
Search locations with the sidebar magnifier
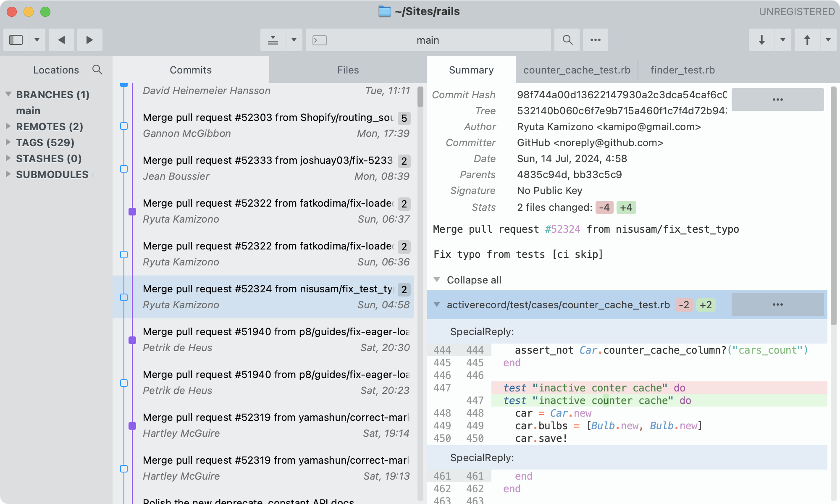97,70
